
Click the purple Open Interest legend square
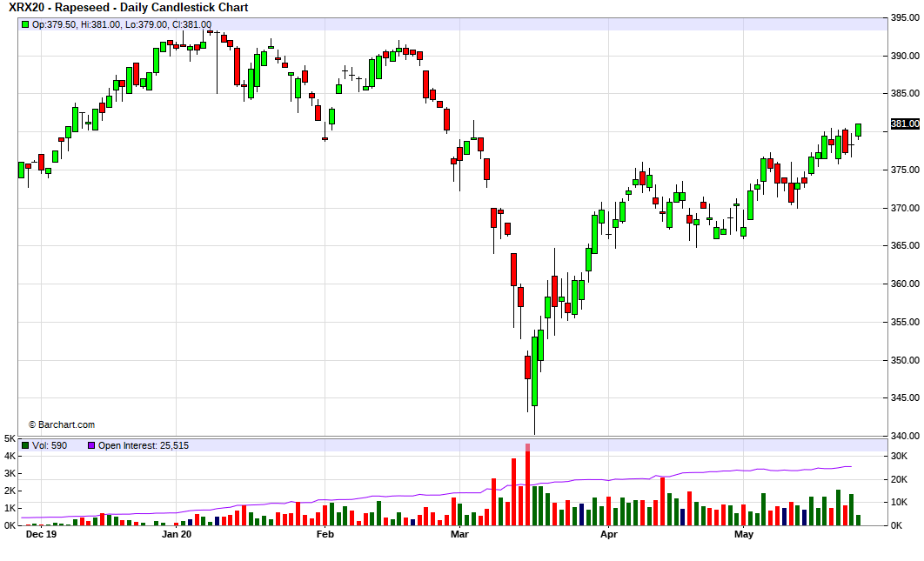pyautogui.click(x=90, y=445)
